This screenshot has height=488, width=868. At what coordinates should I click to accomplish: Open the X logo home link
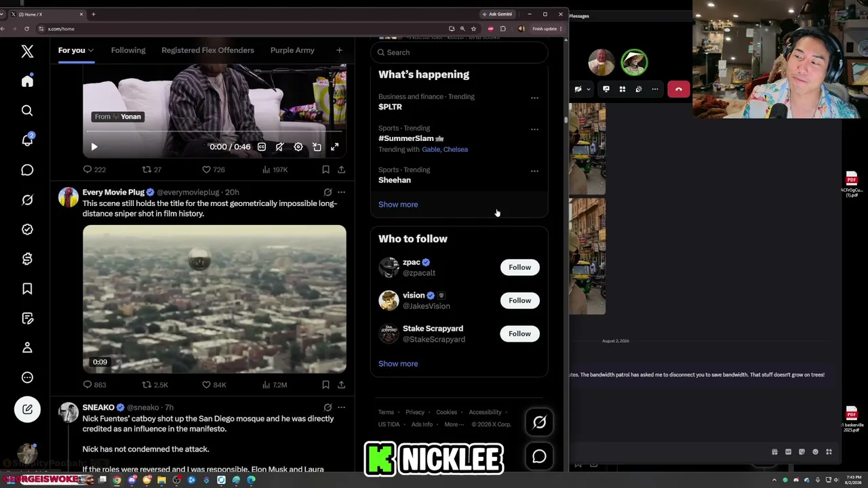pyautogui.click(x=27, y=51)
